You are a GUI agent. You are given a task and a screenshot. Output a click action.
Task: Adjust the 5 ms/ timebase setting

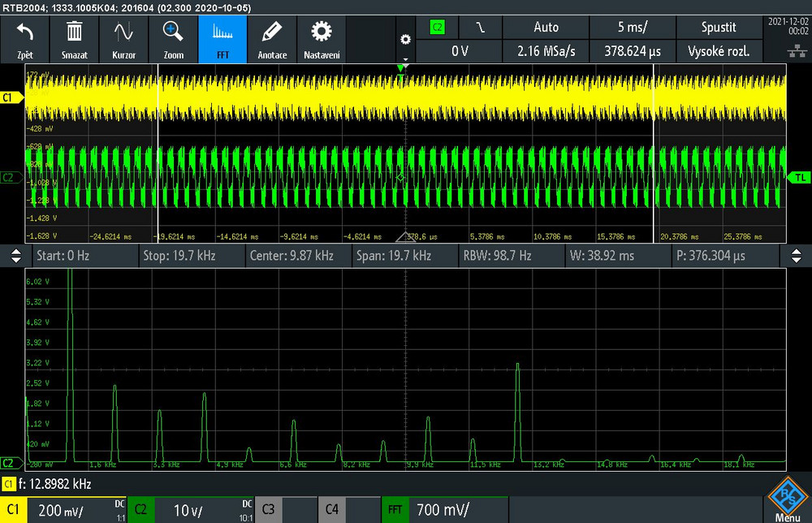pos(633,28)
